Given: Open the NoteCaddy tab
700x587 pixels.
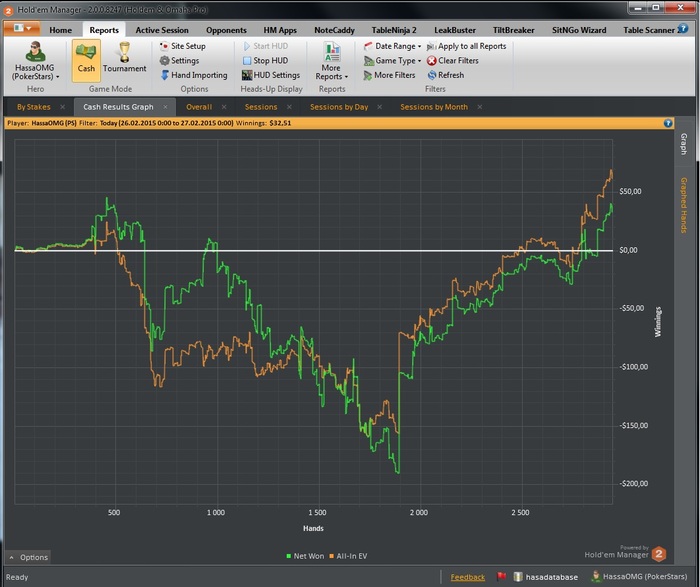Looking at the screenshot, I should [334, 30].
